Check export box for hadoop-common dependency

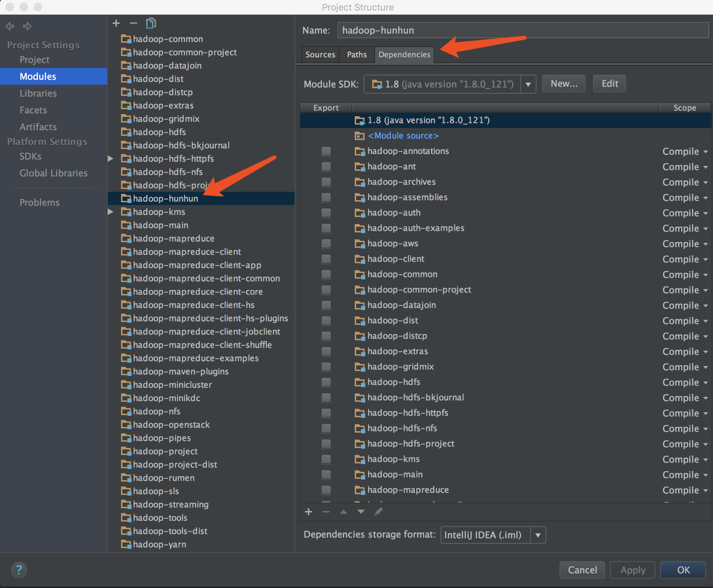coord(326,274)
